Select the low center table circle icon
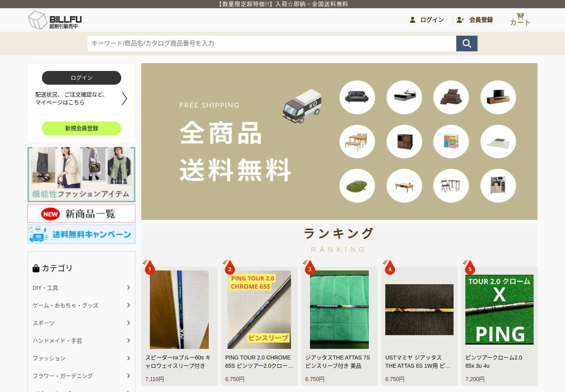The height and width of the screenshot is (392, 565). [404, 186]
